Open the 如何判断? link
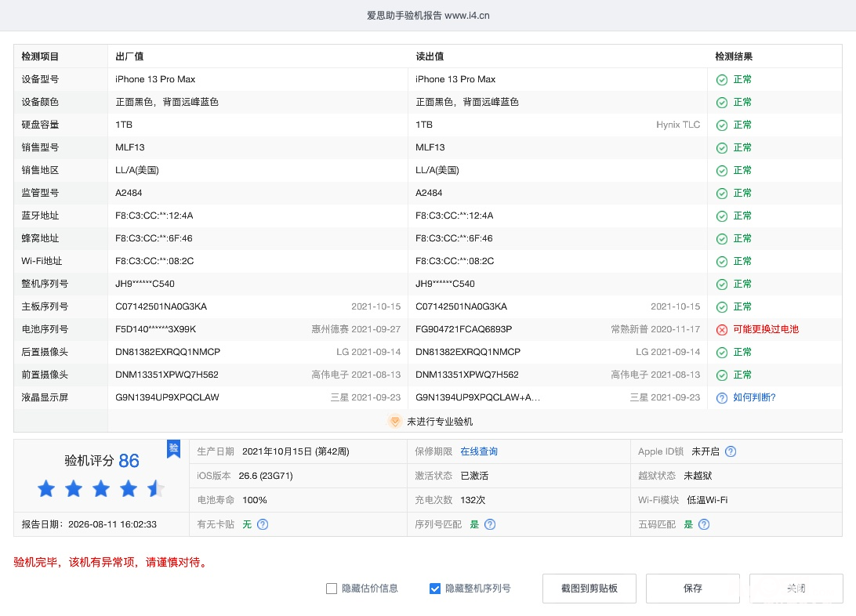 click(754, 397)
